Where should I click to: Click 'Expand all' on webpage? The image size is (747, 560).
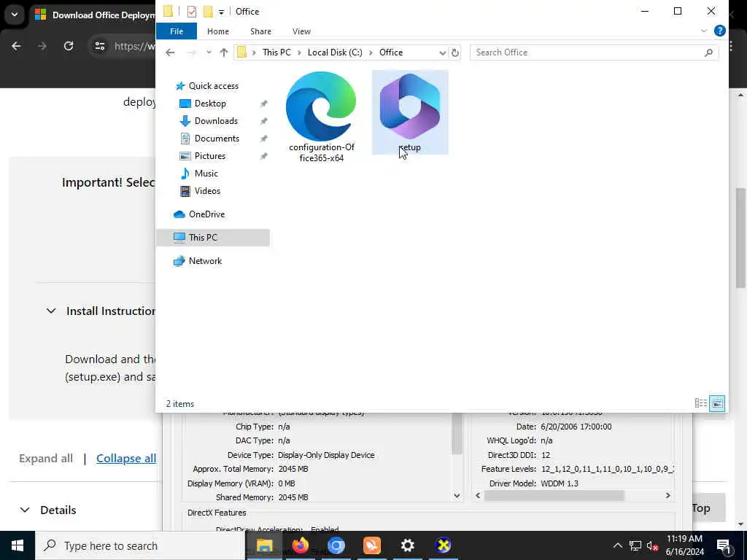tap(46, 458)
